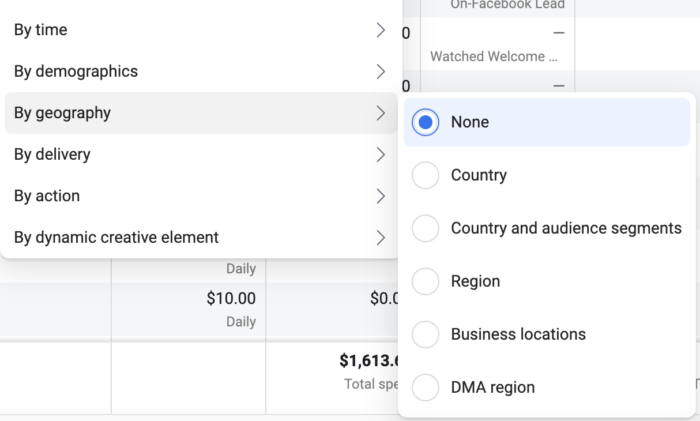This screenshot has width=700, height=421.
Task: Click the Watched Welcome column label
Action: (x=493, y=57)
